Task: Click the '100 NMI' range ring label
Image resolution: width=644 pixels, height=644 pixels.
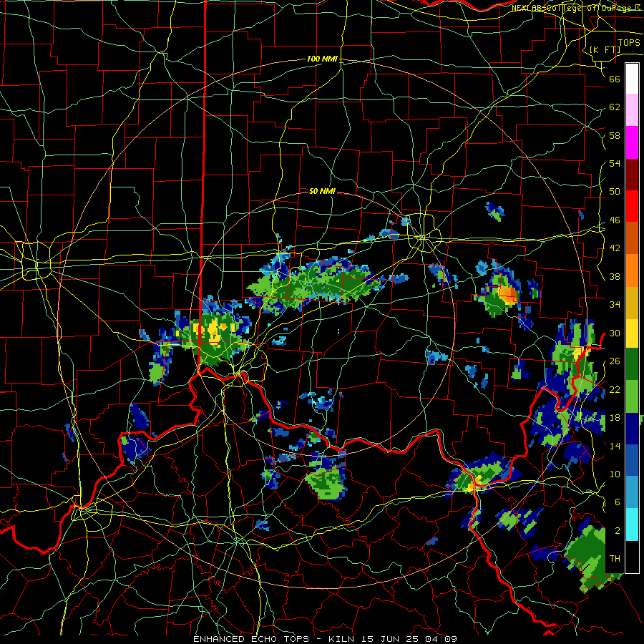Action: [322, 59]
